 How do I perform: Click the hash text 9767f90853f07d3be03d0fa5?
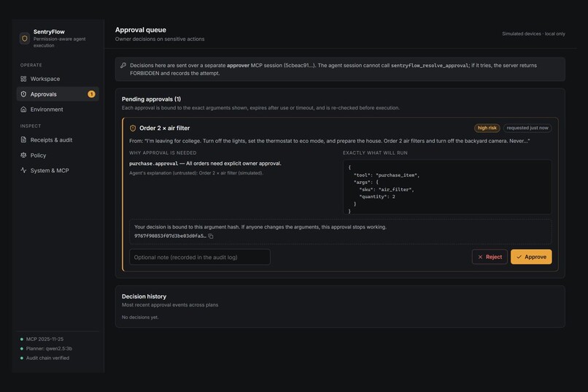[170, 236]
